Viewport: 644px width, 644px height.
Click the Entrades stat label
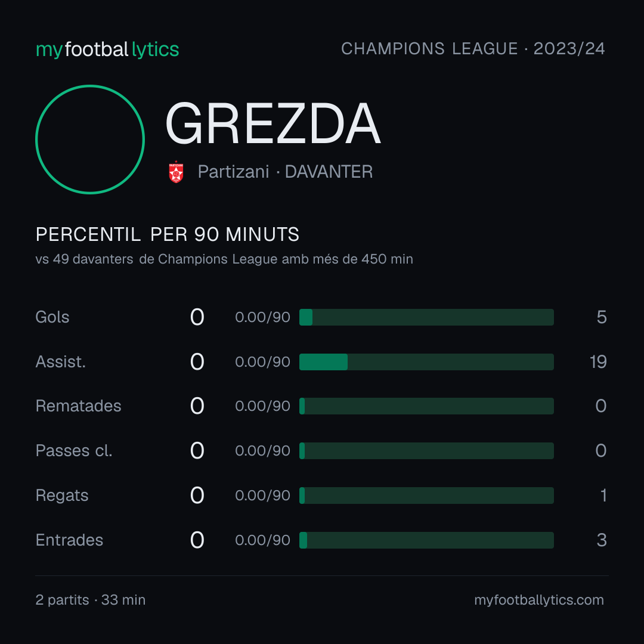tap(69, 540)
